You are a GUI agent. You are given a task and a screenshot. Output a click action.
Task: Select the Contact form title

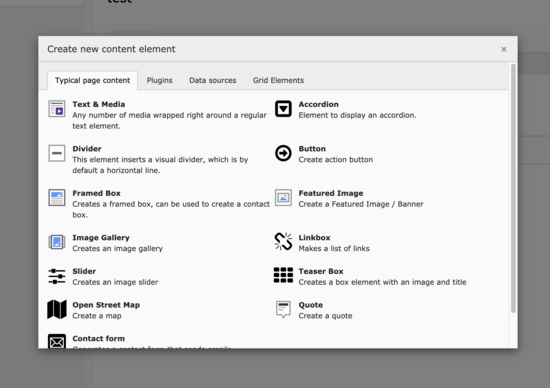click(99, 339)
